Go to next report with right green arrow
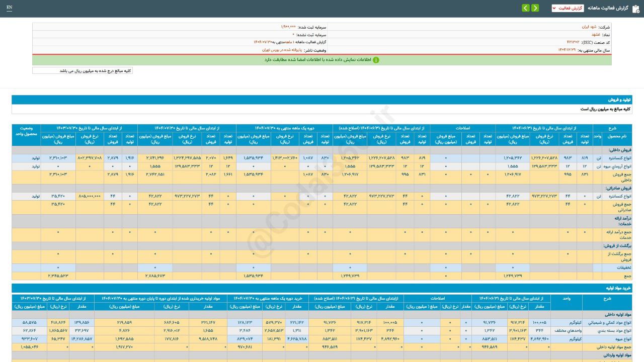644x362 pixels. (x=535, y=8)
